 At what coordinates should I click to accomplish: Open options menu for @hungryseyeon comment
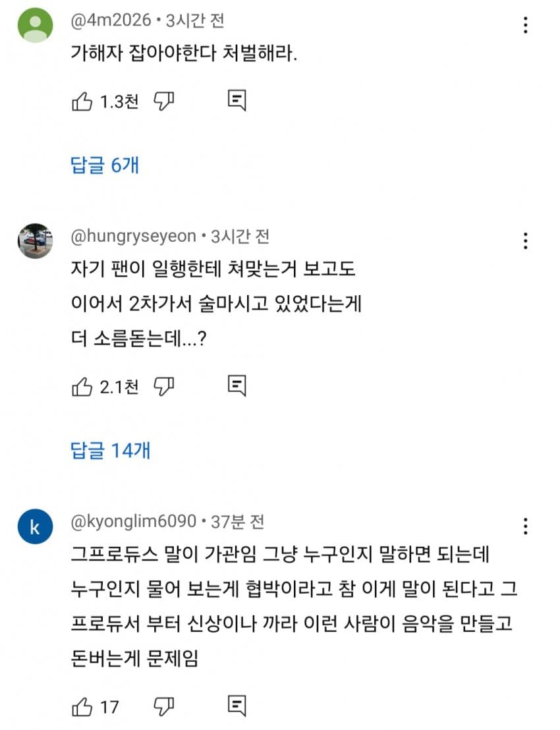click(526, 241)
